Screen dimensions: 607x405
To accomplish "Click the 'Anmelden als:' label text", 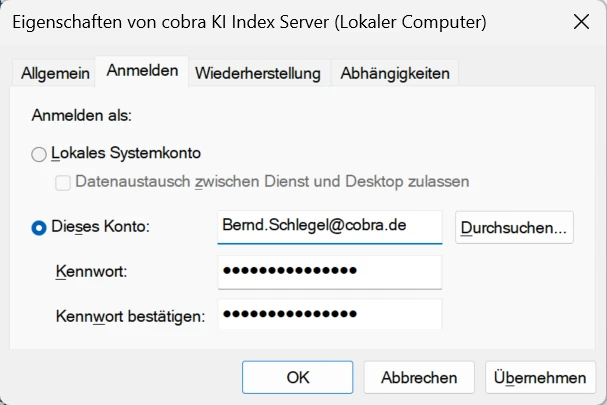I will point(82,115).
